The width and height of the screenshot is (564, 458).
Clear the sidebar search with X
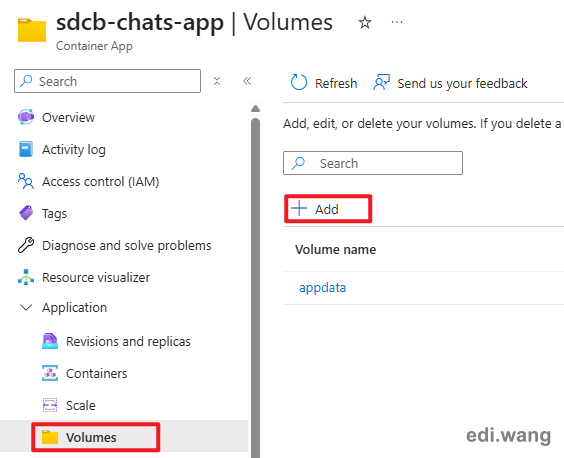[217, 81]
